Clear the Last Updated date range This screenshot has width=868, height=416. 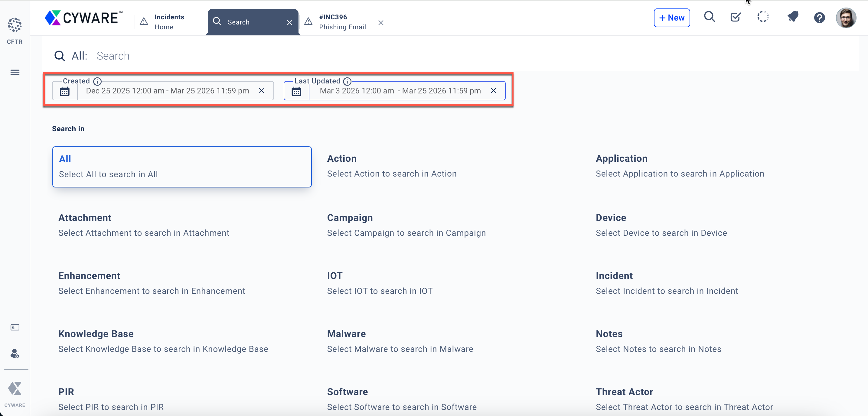point(493,91)
